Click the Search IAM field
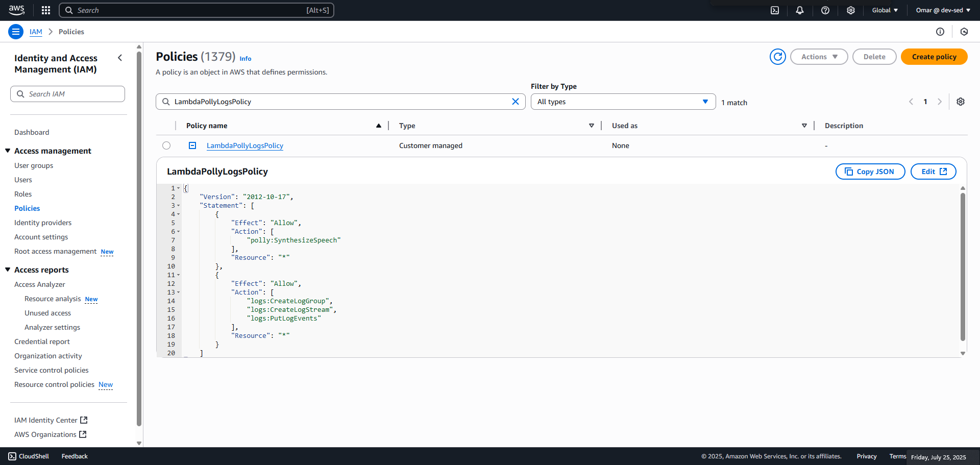The image size is (980, 465). (67, 94)
